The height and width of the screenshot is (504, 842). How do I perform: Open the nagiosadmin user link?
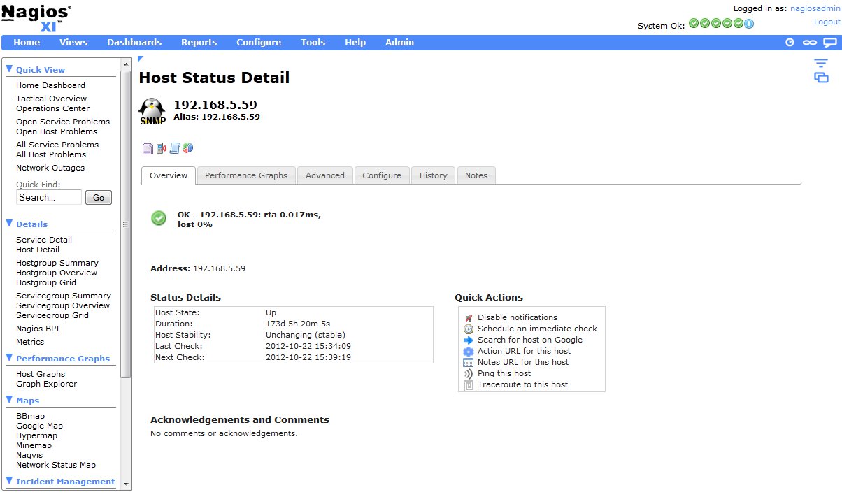815,8
